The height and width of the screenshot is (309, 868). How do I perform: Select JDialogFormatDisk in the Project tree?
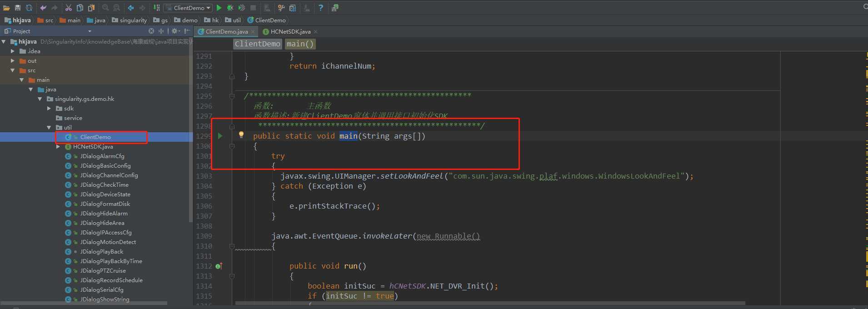coord(105,204)
